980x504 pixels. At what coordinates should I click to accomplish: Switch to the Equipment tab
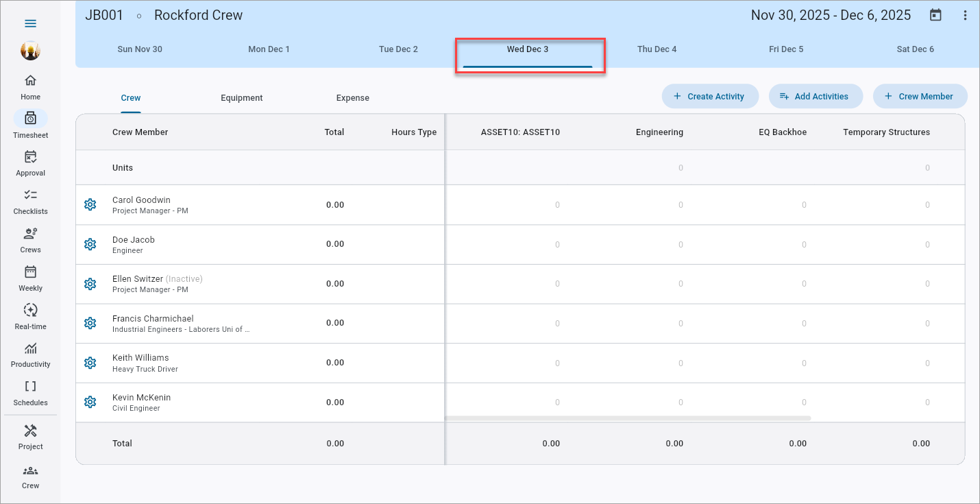(241, 97)
